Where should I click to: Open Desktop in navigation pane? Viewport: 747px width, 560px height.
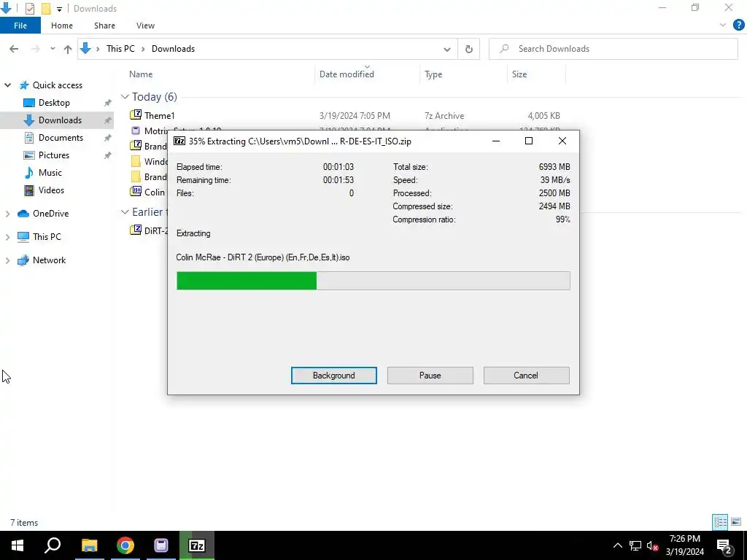[x=54, y=103]
